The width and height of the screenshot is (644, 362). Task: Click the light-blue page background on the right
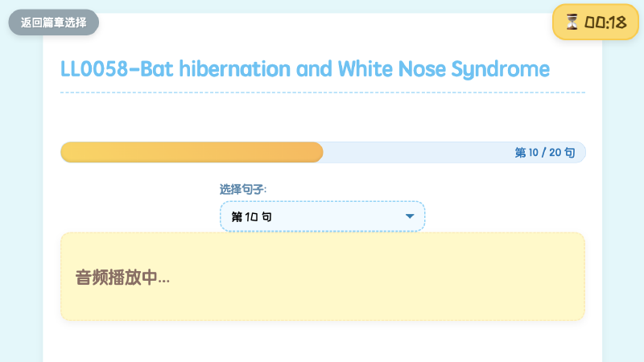(623, 201)
